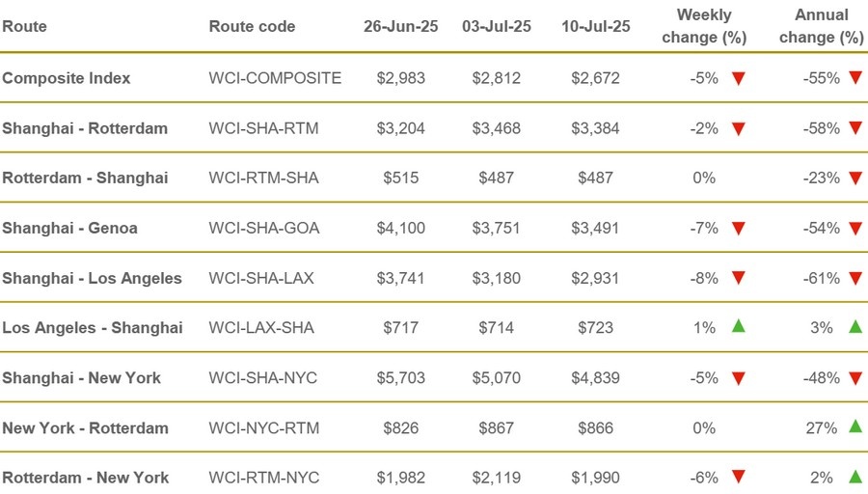Click the Weekly change (%) header
The width and height of the screenshot is (868, 494).
704,26
